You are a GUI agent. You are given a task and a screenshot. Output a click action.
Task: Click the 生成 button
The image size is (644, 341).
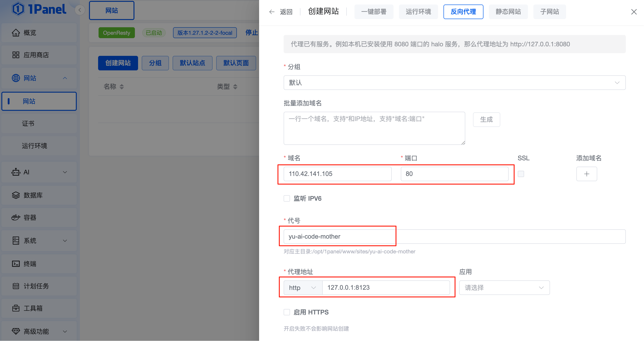coord(486,120)
